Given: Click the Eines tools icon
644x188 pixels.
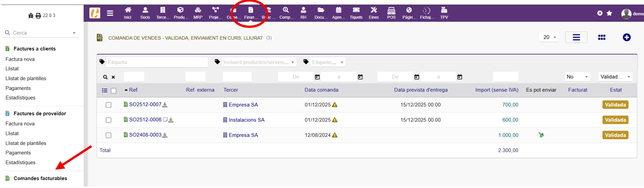Looking at the screenshot, I should 373,13.
